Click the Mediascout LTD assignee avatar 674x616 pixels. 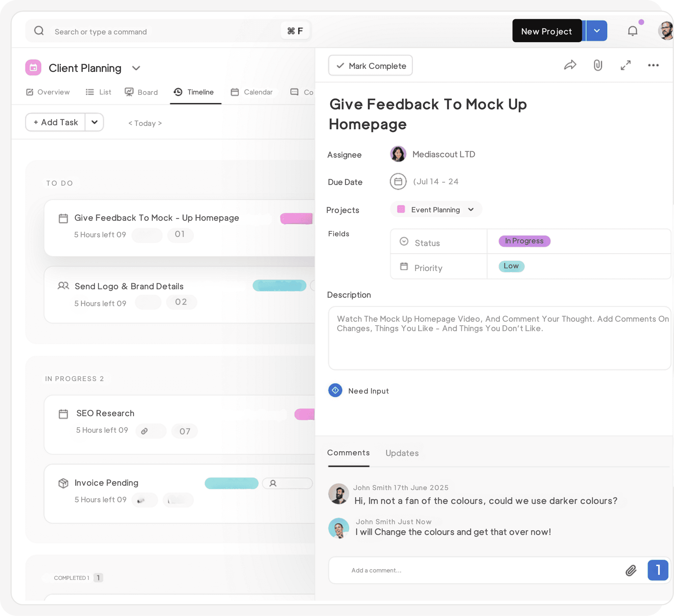coord(398,154)
